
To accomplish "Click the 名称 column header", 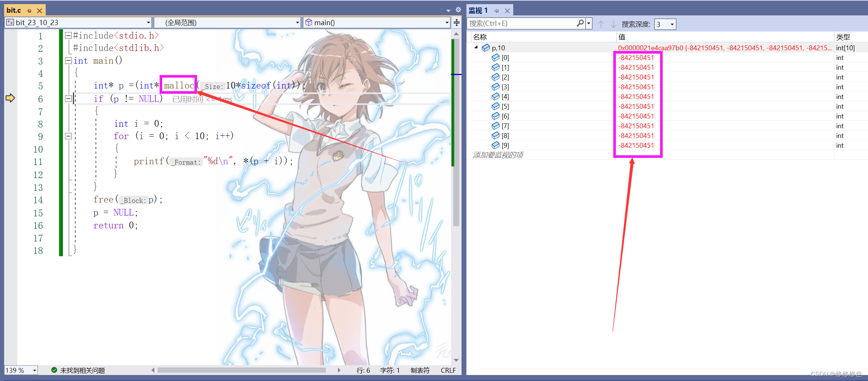I will (480, 37).
